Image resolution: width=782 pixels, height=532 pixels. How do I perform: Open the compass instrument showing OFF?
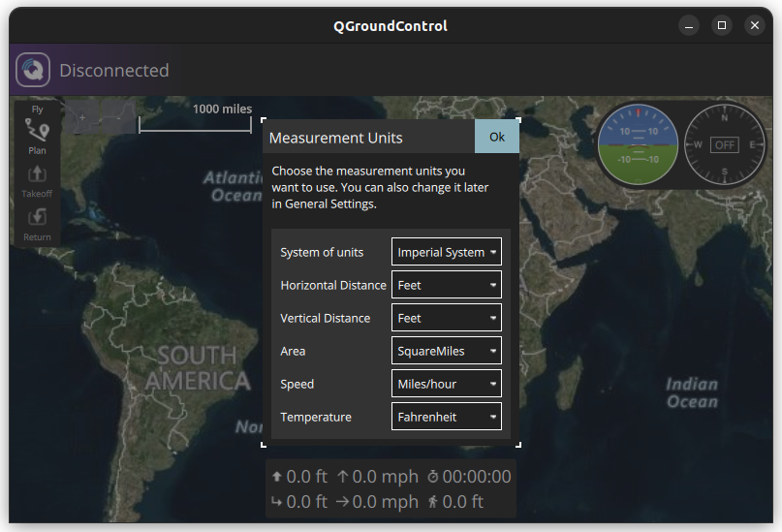point(724,144)
